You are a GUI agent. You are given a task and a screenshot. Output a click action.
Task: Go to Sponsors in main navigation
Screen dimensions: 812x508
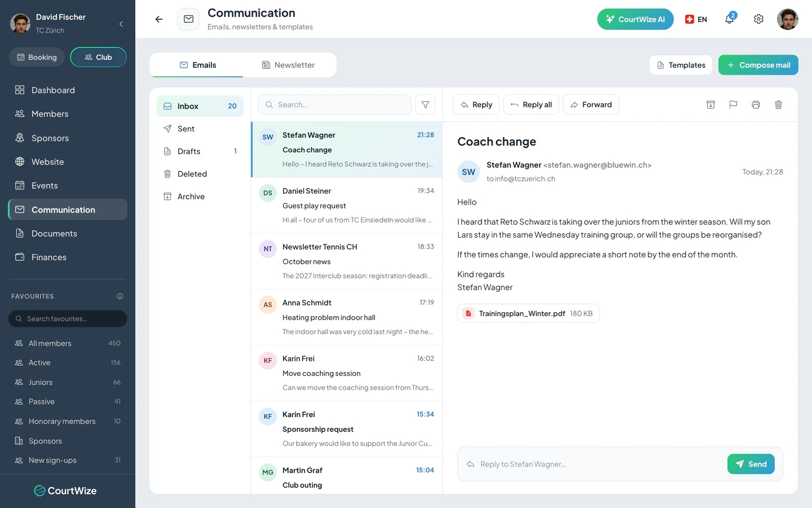tap(68, 138)
